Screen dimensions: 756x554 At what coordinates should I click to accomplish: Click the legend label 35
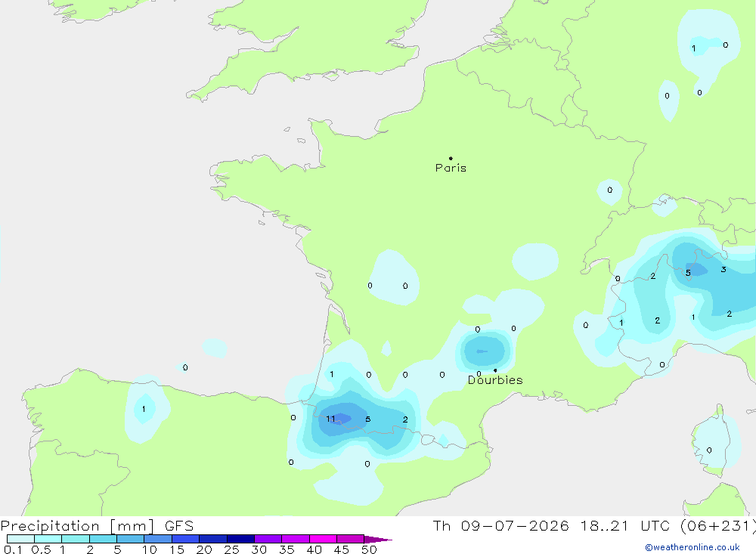(x=287, y=549)
